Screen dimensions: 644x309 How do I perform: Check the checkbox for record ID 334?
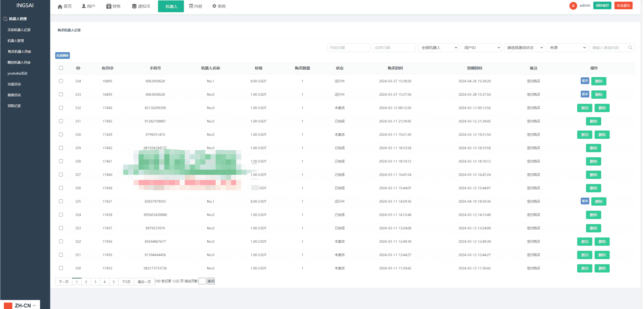pyautogui.click(x=61, y=81)
